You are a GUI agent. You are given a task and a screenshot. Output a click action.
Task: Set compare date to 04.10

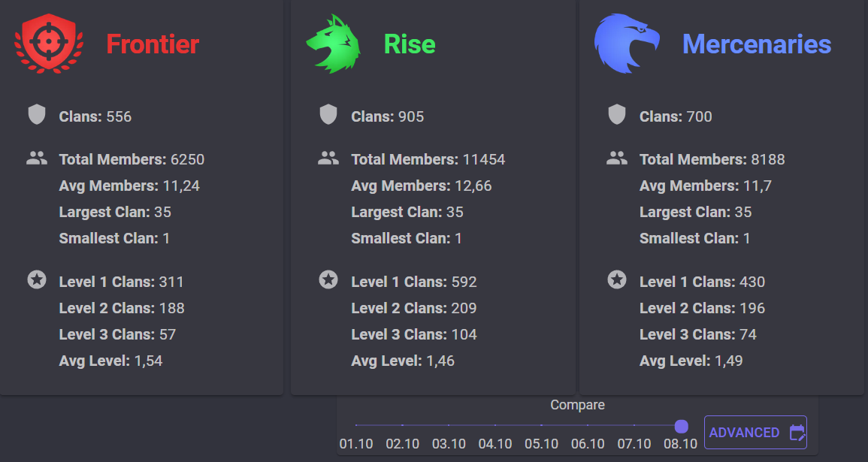tap(495, 444)
